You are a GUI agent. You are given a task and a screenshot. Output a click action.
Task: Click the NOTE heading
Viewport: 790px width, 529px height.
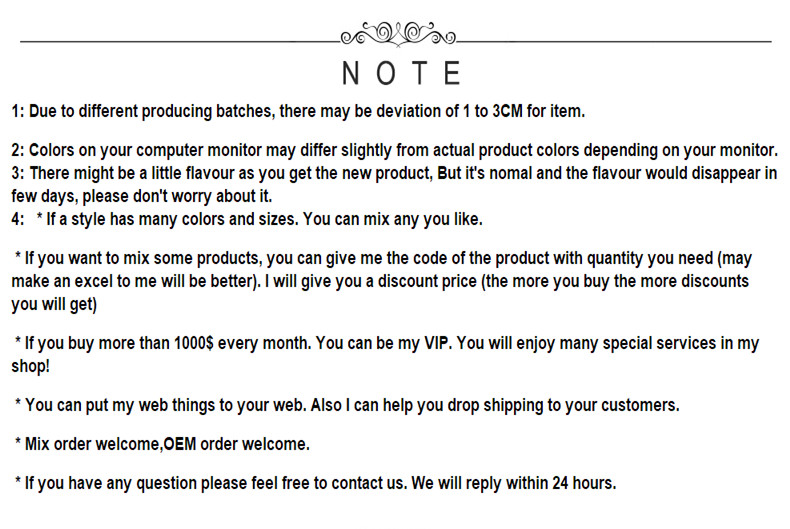(401, 74)
